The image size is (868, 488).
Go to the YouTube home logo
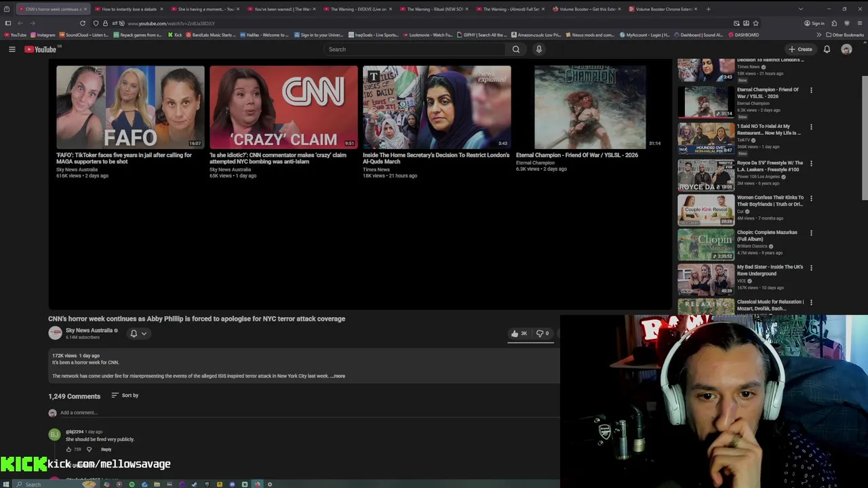click(41, 49)
